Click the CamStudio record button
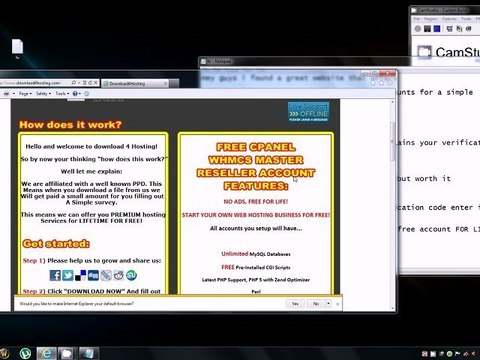 click(x=418, y=29)
